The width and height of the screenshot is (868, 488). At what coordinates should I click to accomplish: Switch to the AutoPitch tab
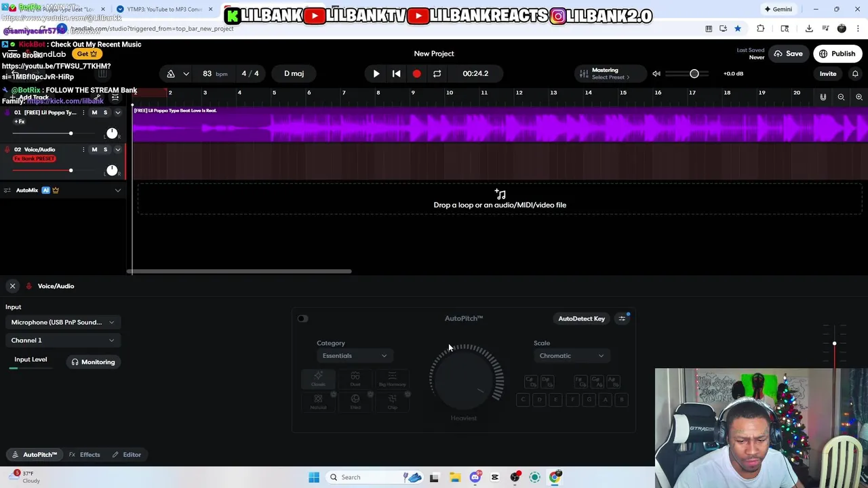[35, 455]
